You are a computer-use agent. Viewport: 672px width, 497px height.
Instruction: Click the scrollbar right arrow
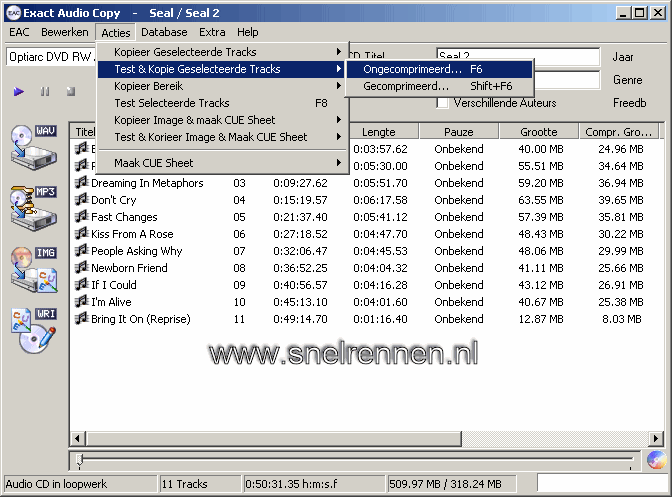tap(656, 439)
